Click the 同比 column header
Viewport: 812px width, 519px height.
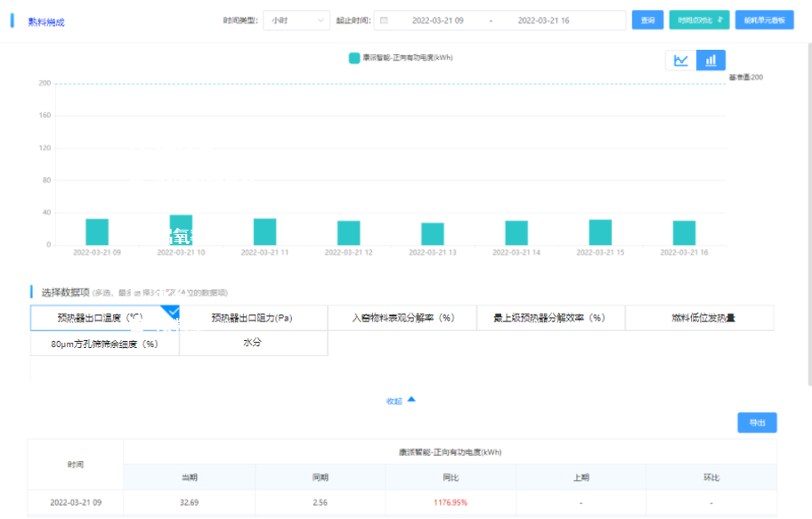click(x=451, y=477)
